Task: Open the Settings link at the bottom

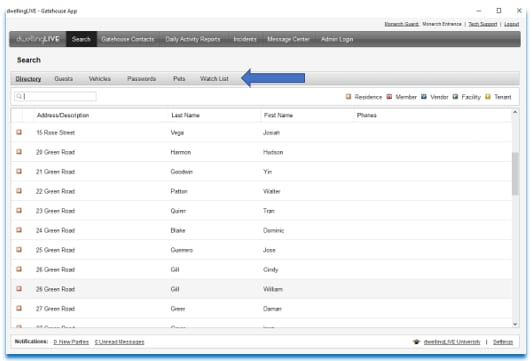Action: point(503,342)
